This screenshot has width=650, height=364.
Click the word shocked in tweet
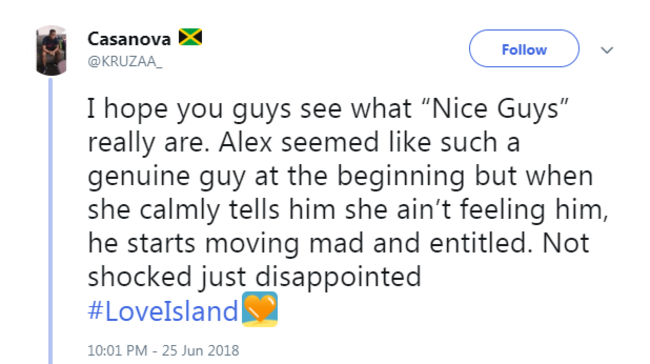140,277
